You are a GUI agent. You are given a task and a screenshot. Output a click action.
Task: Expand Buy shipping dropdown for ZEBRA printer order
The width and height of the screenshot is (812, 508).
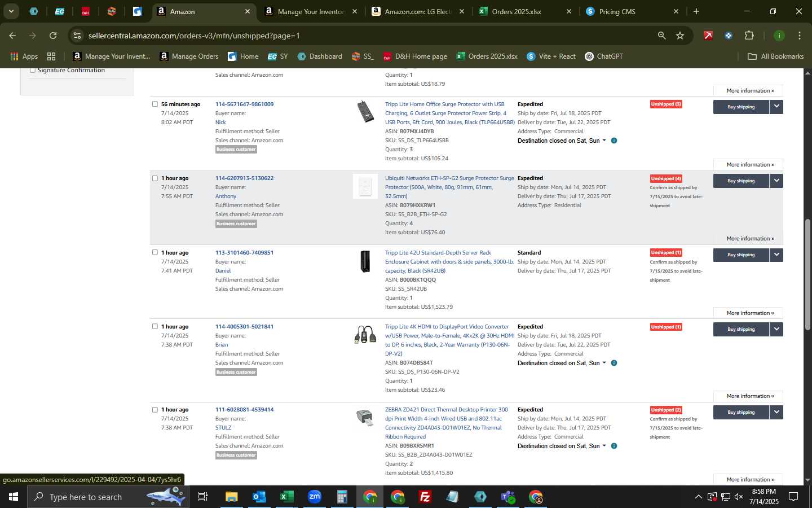(x=776, y=412)
